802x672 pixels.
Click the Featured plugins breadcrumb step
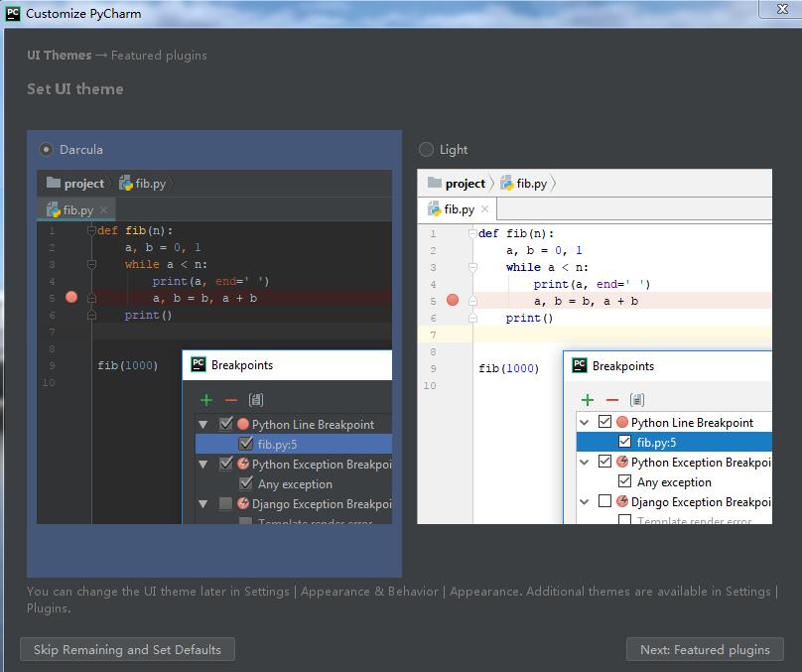(159, 56)
